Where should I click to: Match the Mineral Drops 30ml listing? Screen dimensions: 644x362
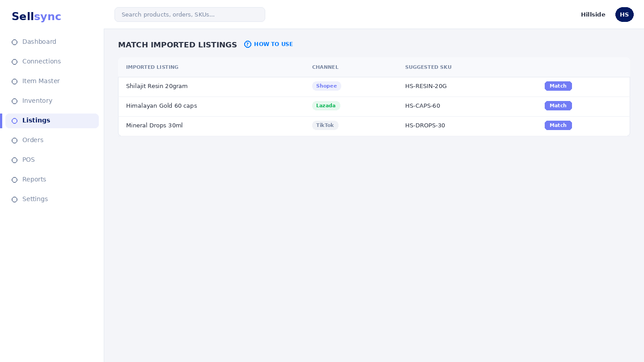(x=558, y=126)
